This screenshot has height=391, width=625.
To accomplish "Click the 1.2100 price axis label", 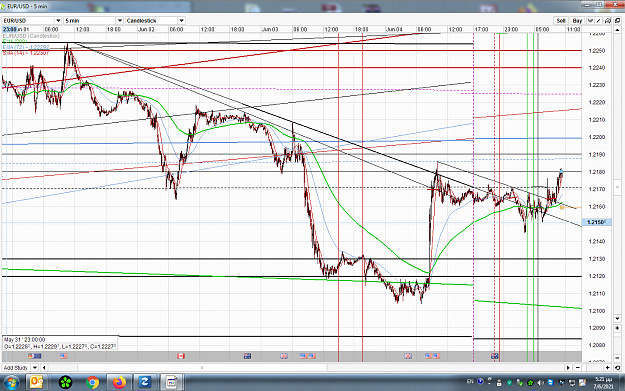I will click(597, 311).
